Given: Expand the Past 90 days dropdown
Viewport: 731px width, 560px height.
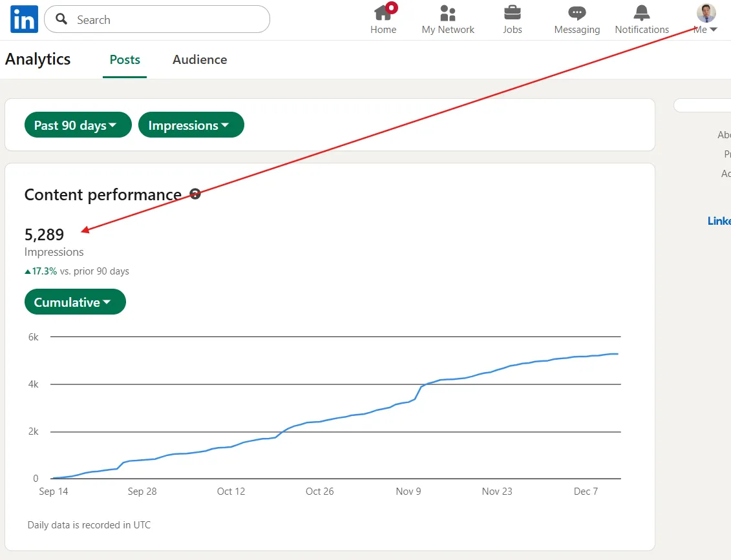Looking at the screenshot, I should (x=78, y=125).
